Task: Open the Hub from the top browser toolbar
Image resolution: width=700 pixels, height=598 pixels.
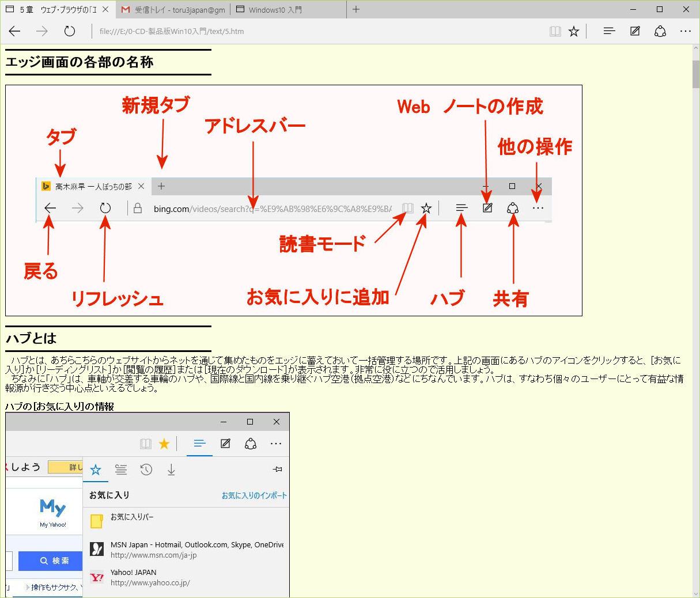Action: (x=609, y=31)
